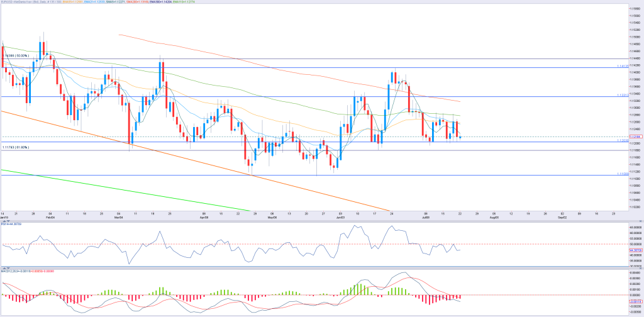
Task: Click the MACD current value box -0.00118
Action: (x=635, y=301)
